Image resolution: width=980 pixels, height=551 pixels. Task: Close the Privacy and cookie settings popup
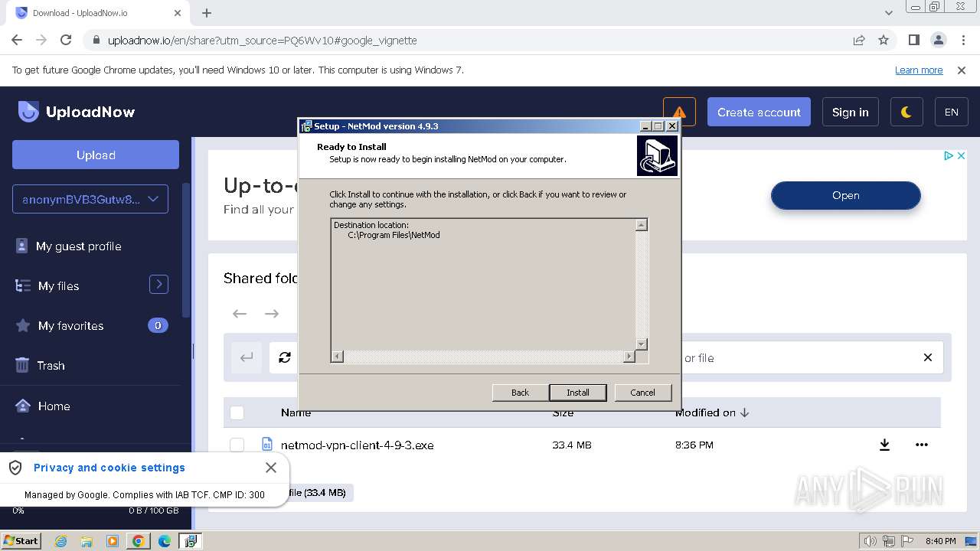click(271, 467)
